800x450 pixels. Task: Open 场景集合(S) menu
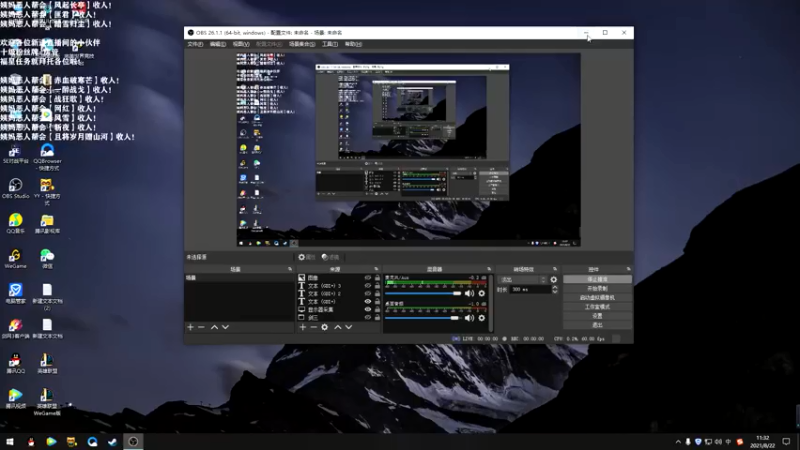[302, 44]
